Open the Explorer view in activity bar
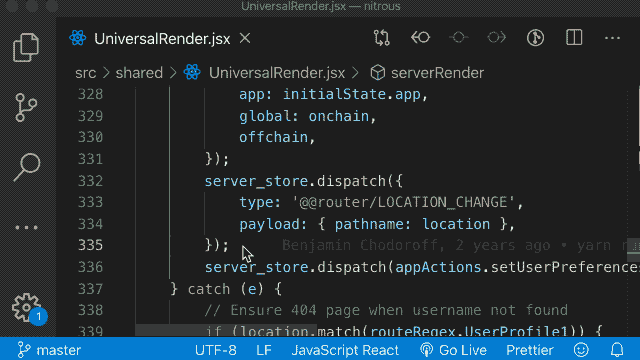Screen dimensions: 640x360 click(x=26, y=47)
